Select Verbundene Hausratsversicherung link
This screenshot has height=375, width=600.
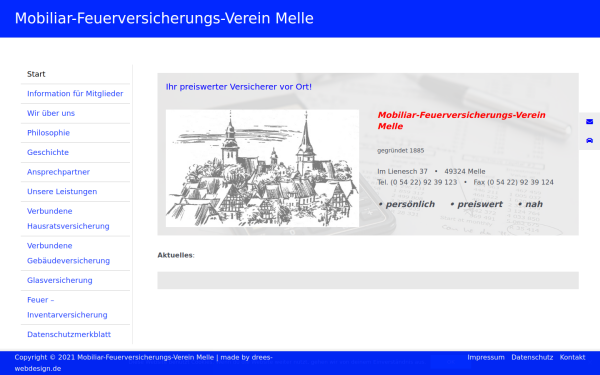coord(68,218)
